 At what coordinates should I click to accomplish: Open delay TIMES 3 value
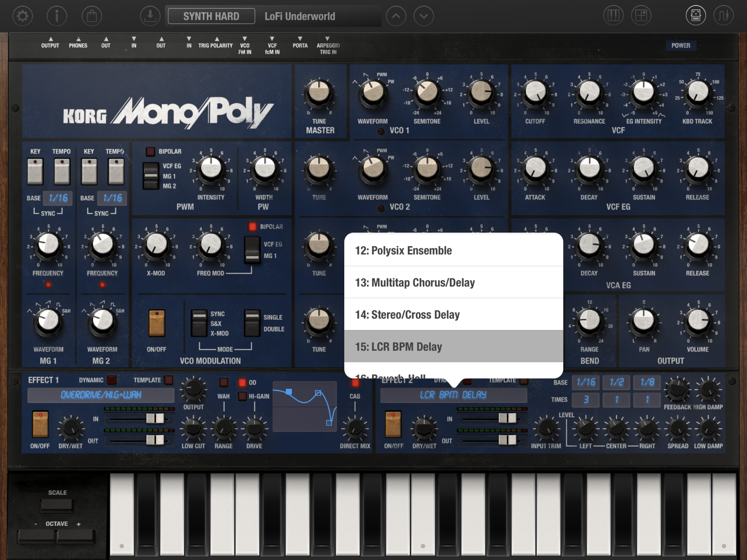coord(586,400)
